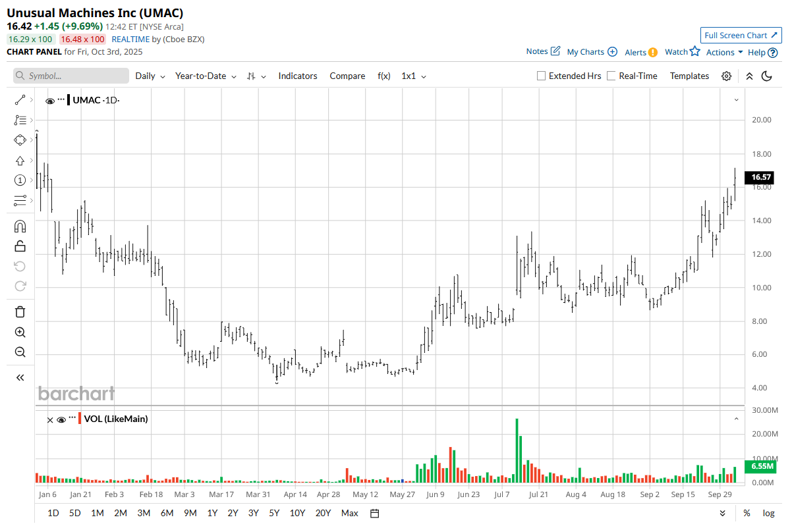792x532 pixels.
Task: Undo the last chart action
Action: (20, 266)
